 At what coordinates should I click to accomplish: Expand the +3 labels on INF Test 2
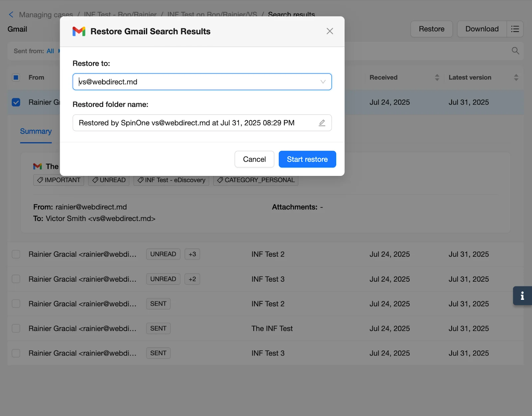point(192,254)
